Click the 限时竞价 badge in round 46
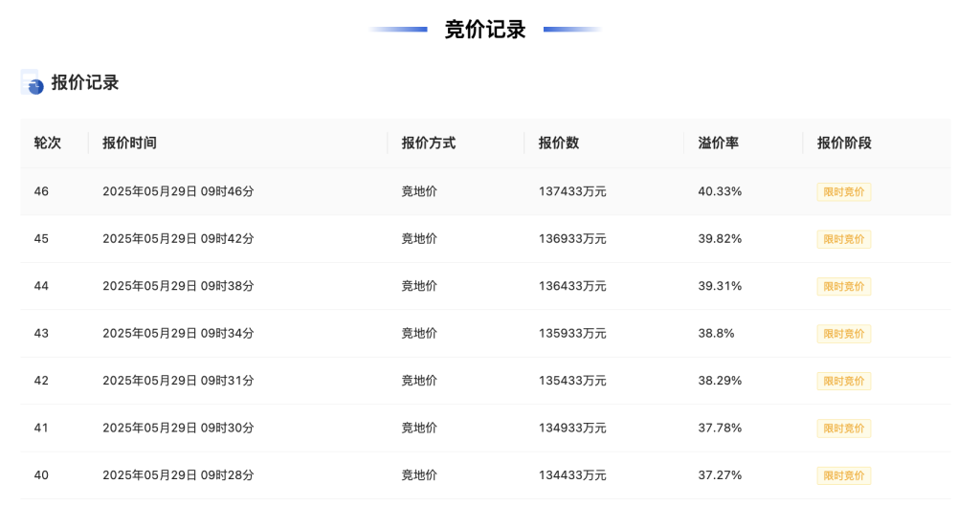The image size is (980, 506). coord(843,191)
